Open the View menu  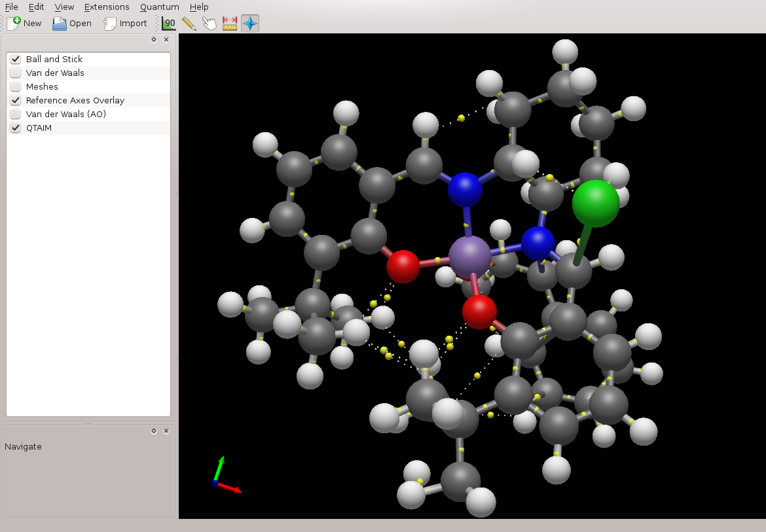tap(64, 7)
